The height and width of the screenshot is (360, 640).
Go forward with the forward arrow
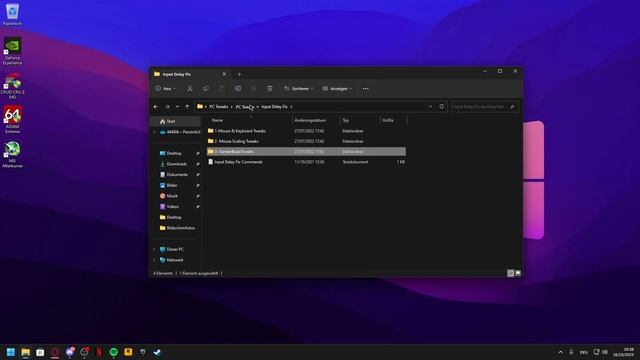pos(167,107)
